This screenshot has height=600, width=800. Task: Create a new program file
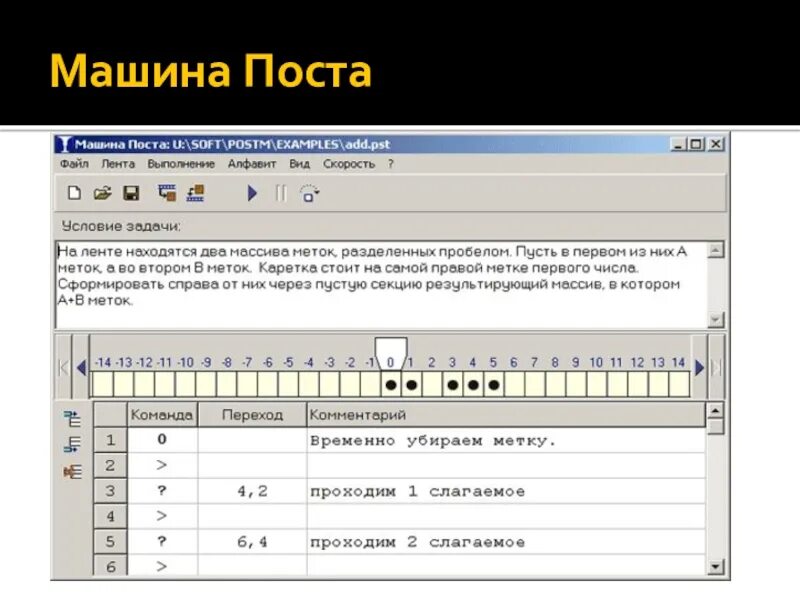click(74, 193)
